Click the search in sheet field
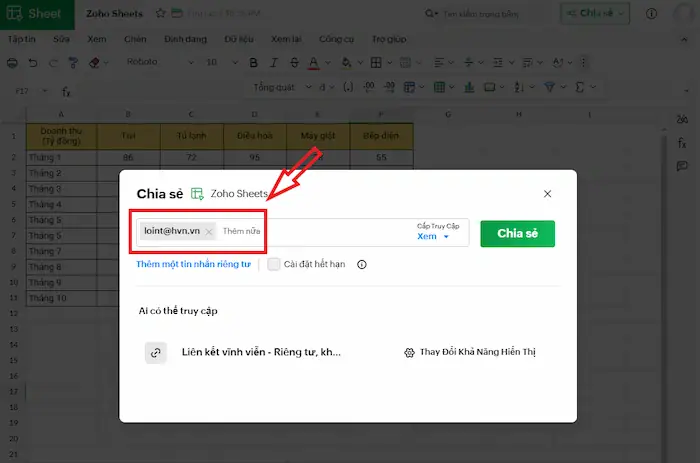 pyautogui.click(x=481, y=14)
